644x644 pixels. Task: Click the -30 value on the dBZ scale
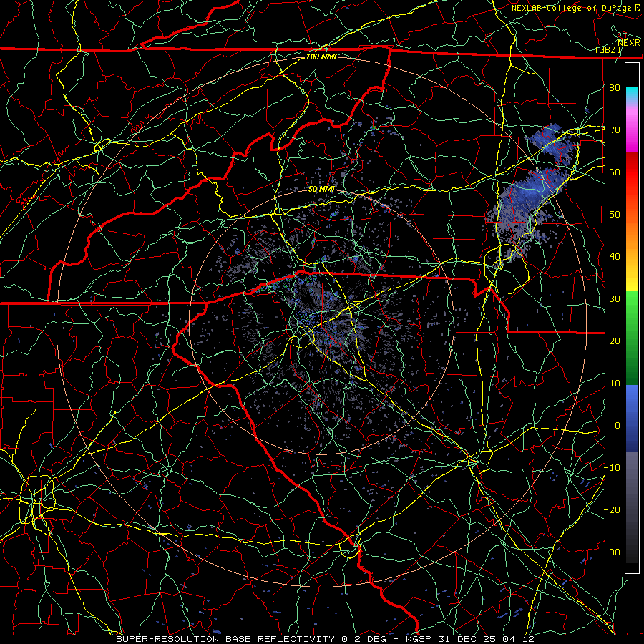click(x=612, y=552)
